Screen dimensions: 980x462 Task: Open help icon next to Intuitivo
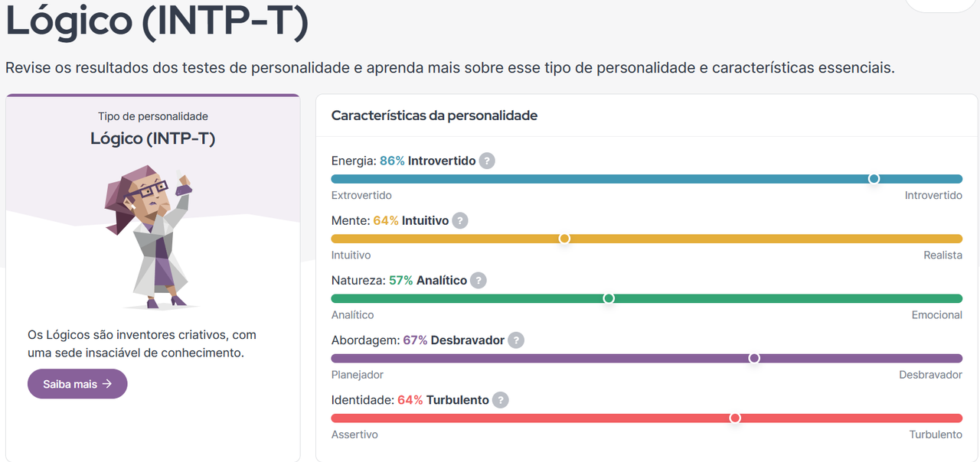pyautogui.click(x=459, y=221)
